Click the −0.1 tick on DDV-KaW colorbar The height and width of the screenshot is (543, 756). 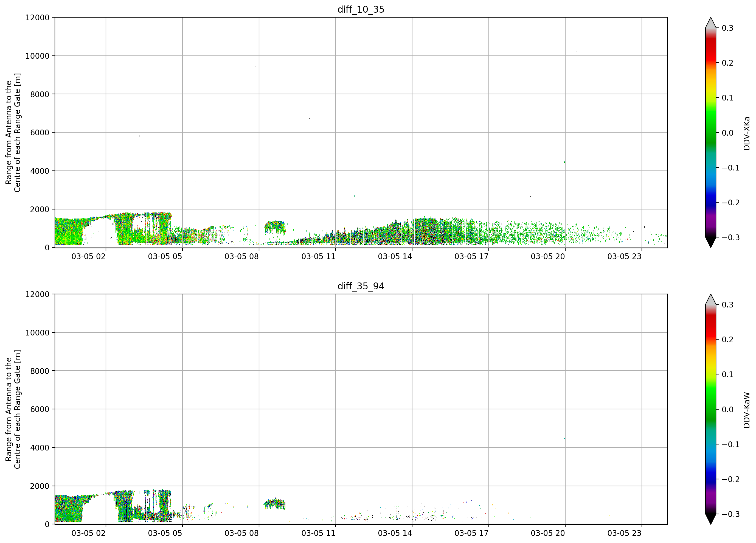coord(731,445)
